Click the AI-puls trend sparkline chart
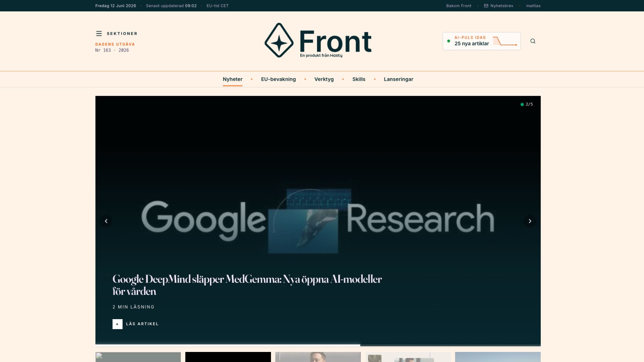644x362 pixels. [x=505, y=41]
